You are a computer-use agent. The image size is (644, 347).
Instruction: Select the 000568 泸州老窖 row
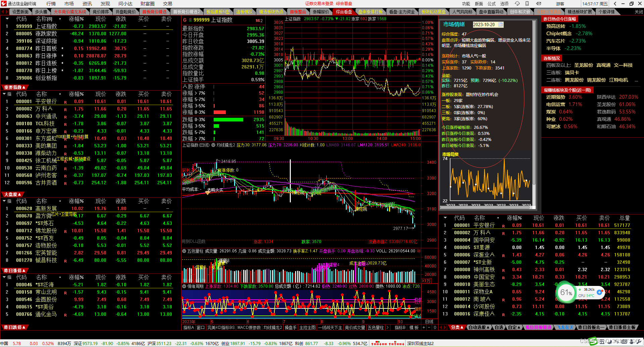[x=91, y=175]
